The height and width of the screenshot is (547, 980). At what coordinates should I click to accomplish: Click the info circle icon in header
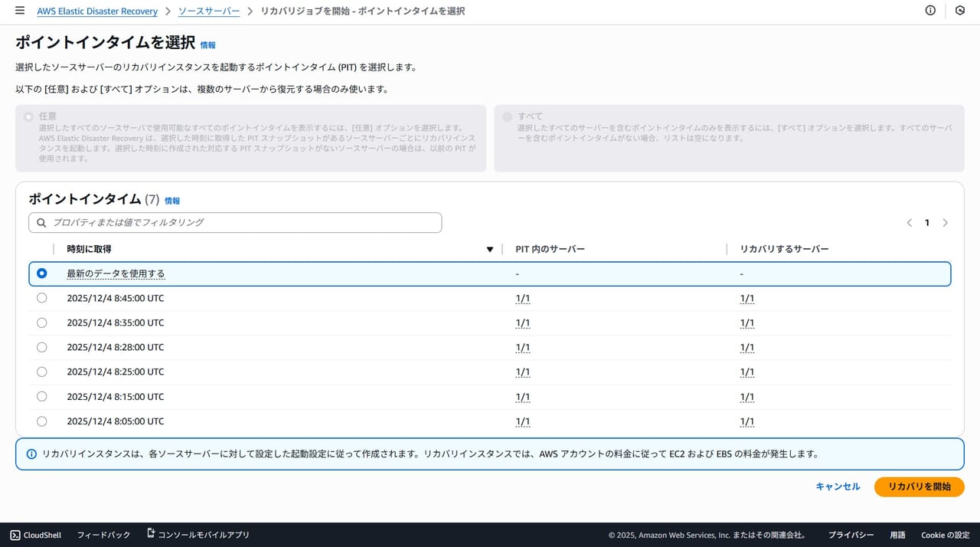[930, 11]
